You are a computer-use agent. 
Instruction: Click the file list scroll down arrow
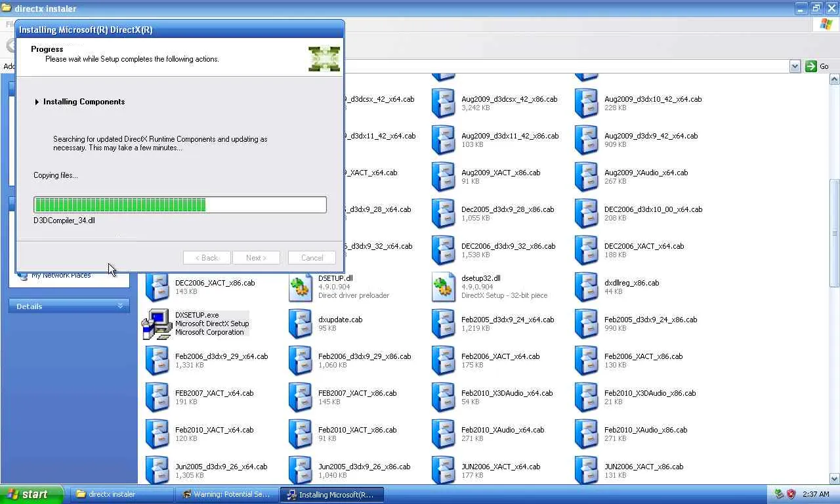[x=835, y=478]
